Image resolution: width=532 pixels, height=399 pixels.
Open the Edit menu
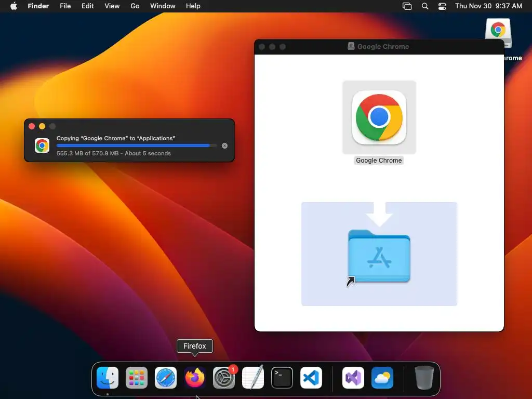point(87,6)
